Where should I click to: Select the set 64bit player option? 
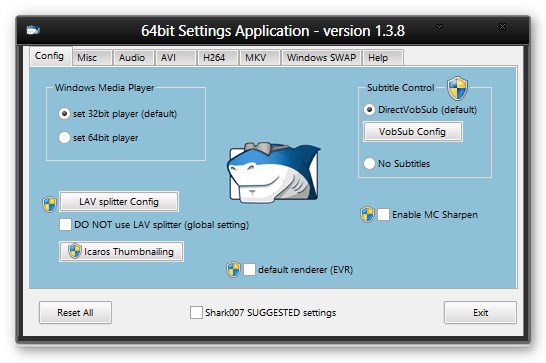pos(64,138)
